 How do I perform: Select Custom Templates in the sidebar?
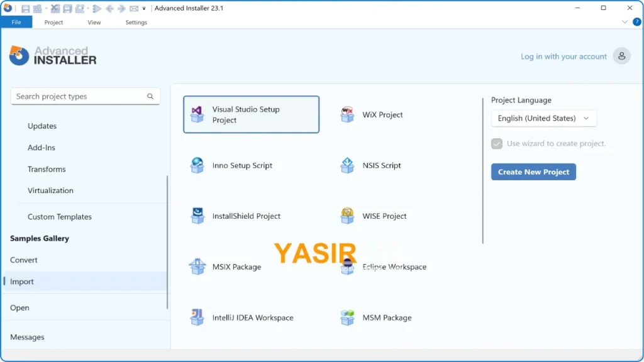point(60,217)
